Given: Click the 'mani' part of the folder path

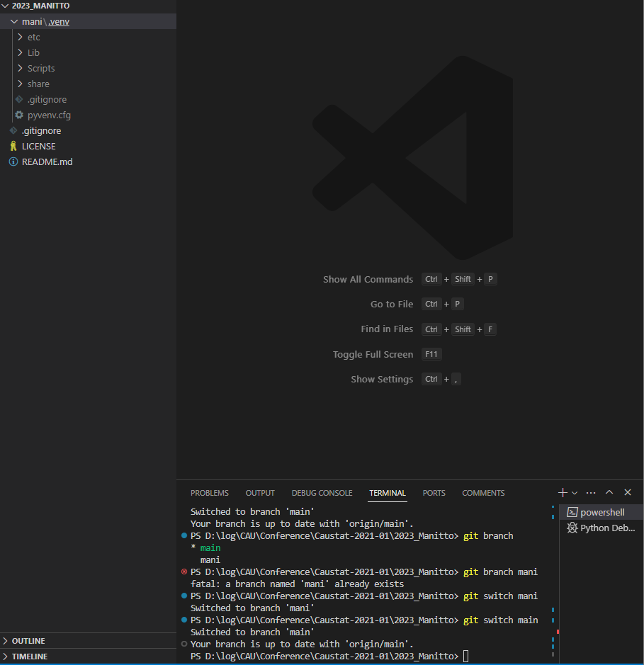Looking at the screenshot, I should (x=32, y=22).
